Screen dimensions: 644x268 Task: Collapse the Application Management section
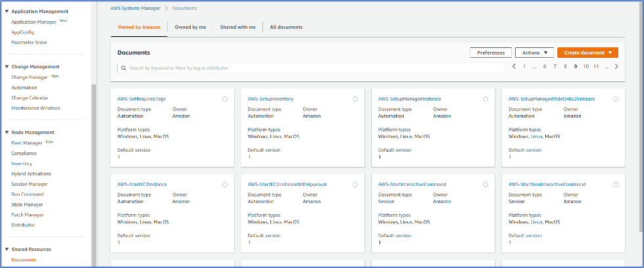(x=7, y=11)
